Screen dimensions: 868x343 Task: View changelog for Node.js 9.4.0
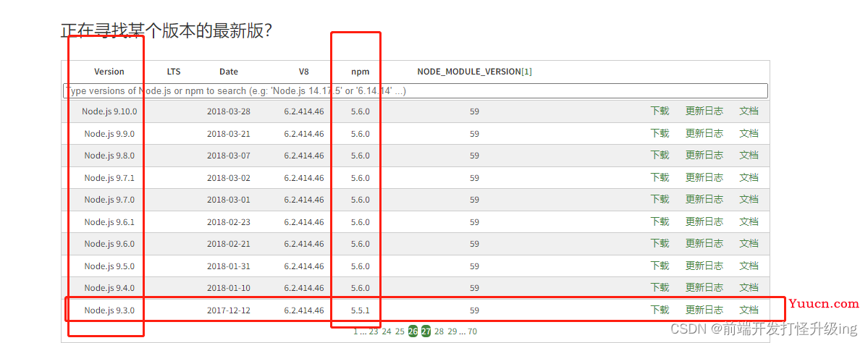point(704,288)
